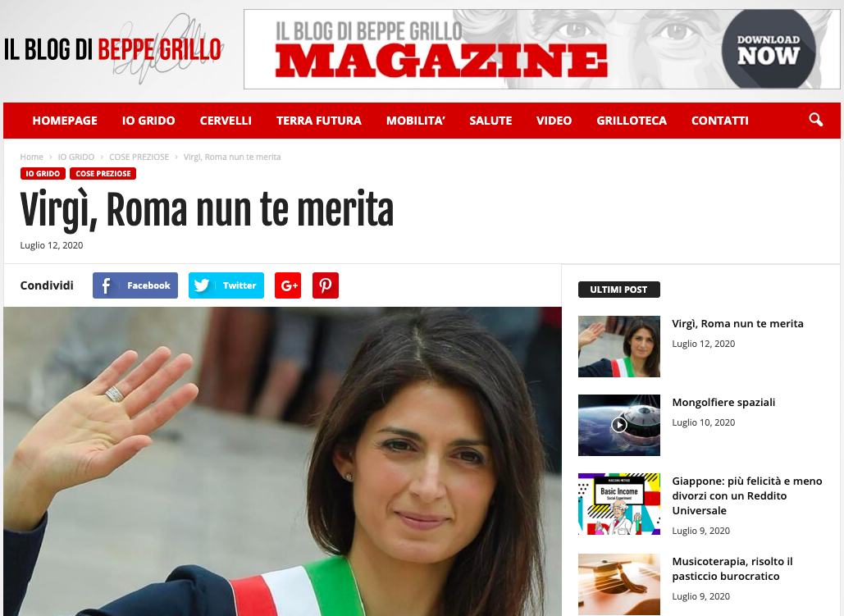Go to the TERRA FUTURA section
This screenshot has height=616, width=844.
(x=318, y=121)
